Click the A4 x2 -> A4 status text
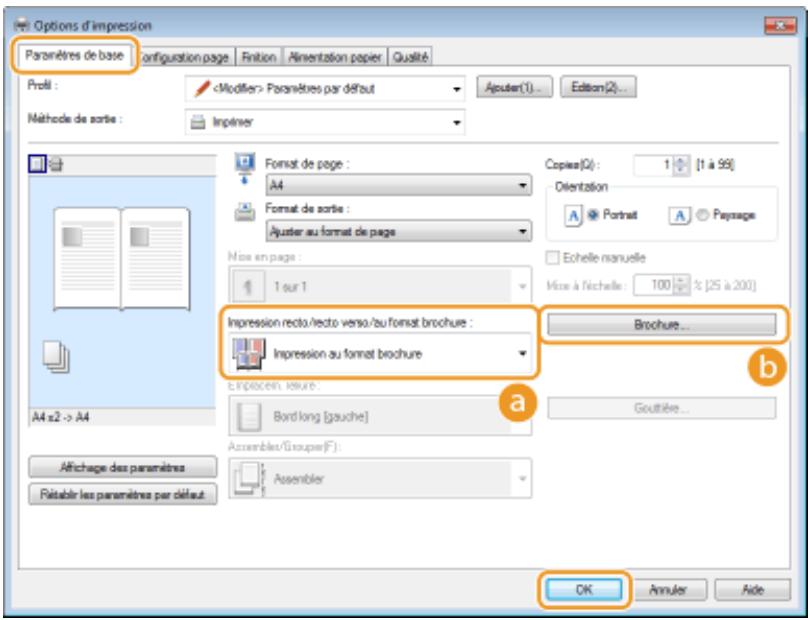Image resolution: width=810 pixels, height=620 pixels. (60, 416)
